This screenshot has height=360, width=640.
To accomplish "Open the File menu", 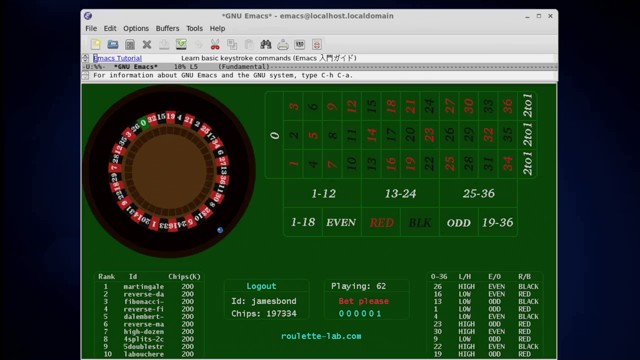I will click(91, 28).
